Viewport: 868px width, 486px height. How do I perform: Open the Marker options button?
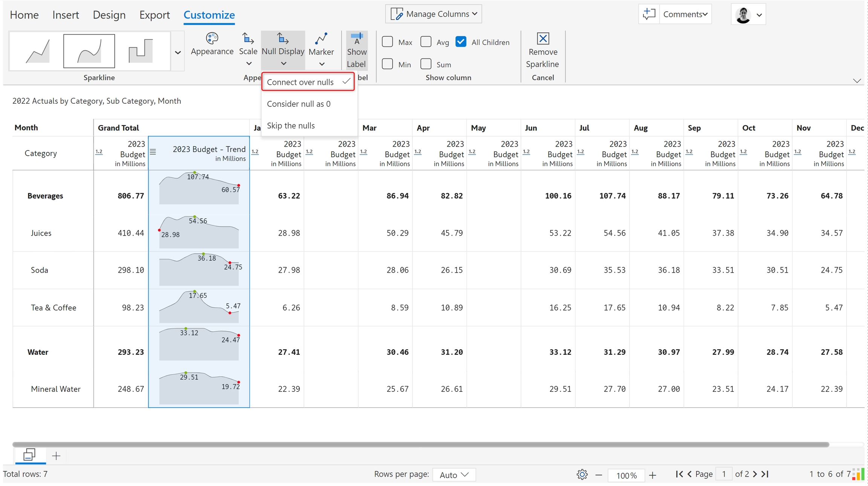click(321, 49)
